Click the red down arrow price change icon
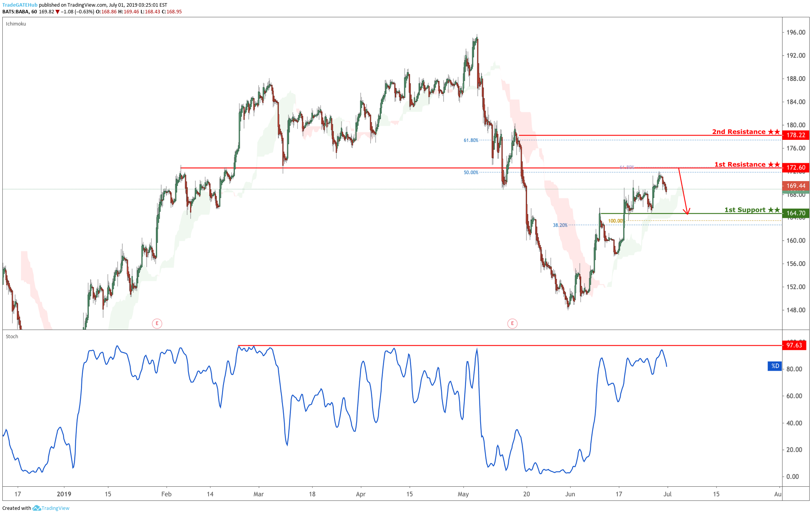This screenshot has width=812, height=515. click(58, 12)
